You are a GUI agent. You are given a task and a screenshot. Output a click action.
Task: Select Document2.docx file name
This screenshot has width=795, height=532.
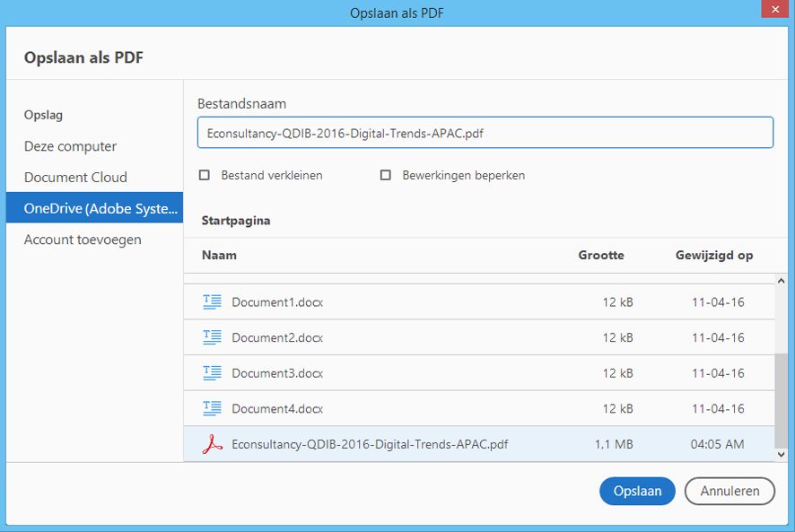tap(277, 337)
